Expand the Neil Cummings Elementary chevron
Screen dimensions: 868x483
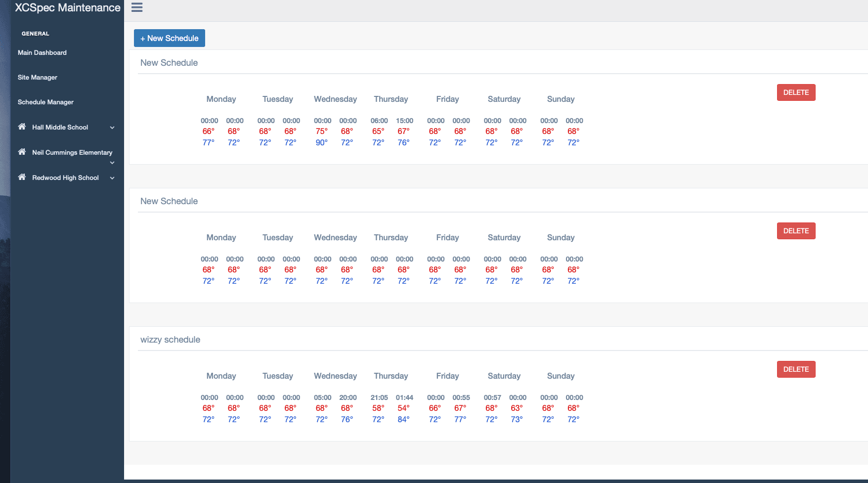tap(112, 163)
